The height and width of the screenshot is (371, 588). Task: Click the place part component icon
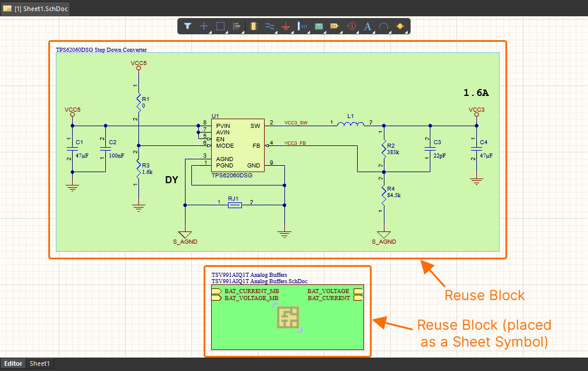click(x=253, y=26)
